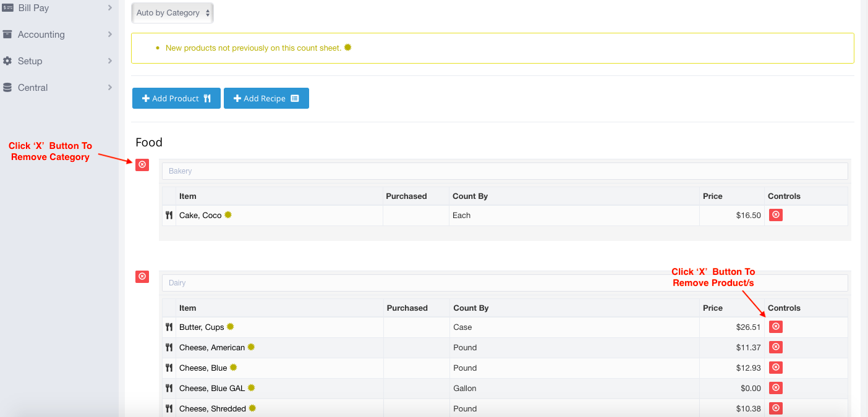Click the Food section heading
Viewport: 868px width, 417px height.
[149, 142]
